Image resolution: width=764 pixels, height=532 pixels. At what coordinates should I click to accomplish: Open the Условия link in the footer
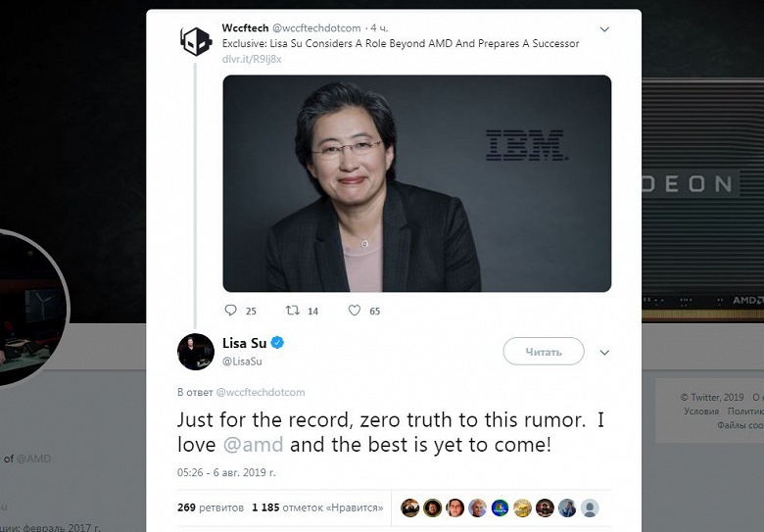(x=701, y=411)
